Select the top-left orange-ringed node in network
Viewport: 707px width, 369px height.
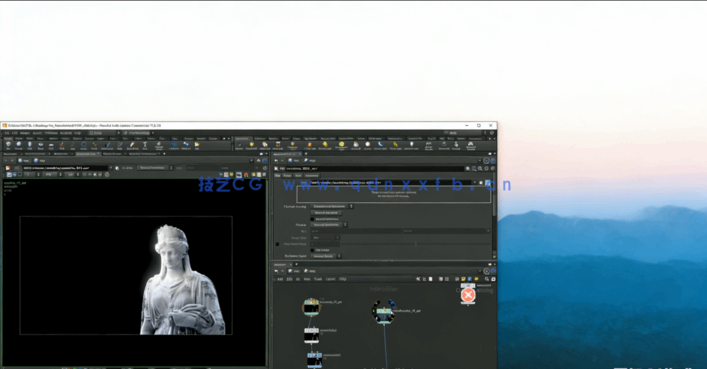(311, 307)
